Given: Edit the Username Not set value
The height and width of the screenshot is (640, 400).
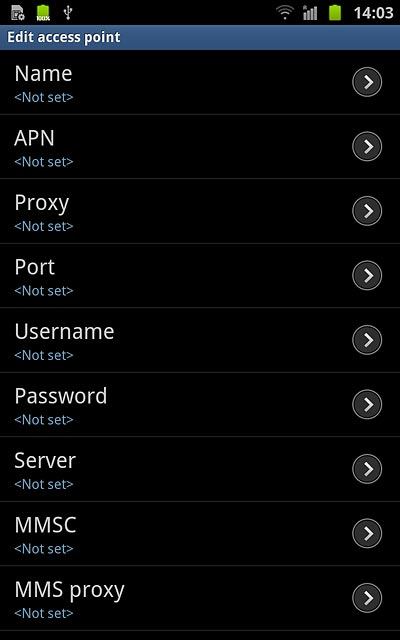Looking at the screenshot, I should click(44, 355).
